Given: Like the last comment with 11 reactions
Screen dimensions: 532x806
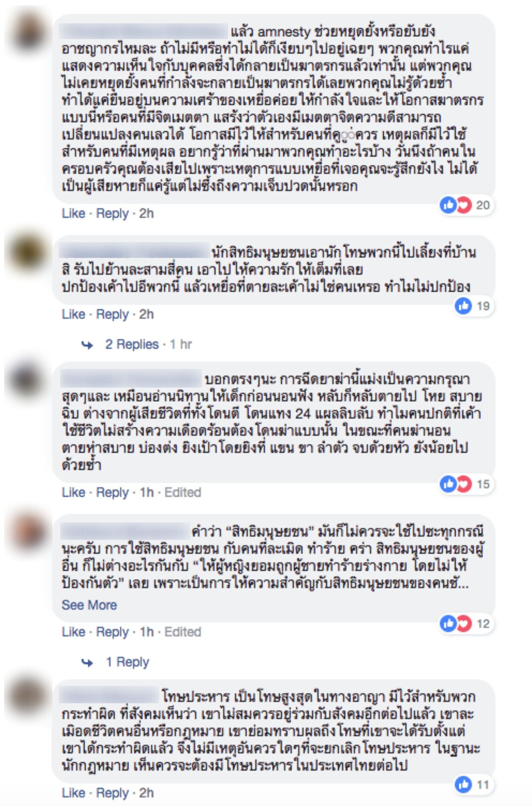Looking at the screenshot, I should pos(73,793).
